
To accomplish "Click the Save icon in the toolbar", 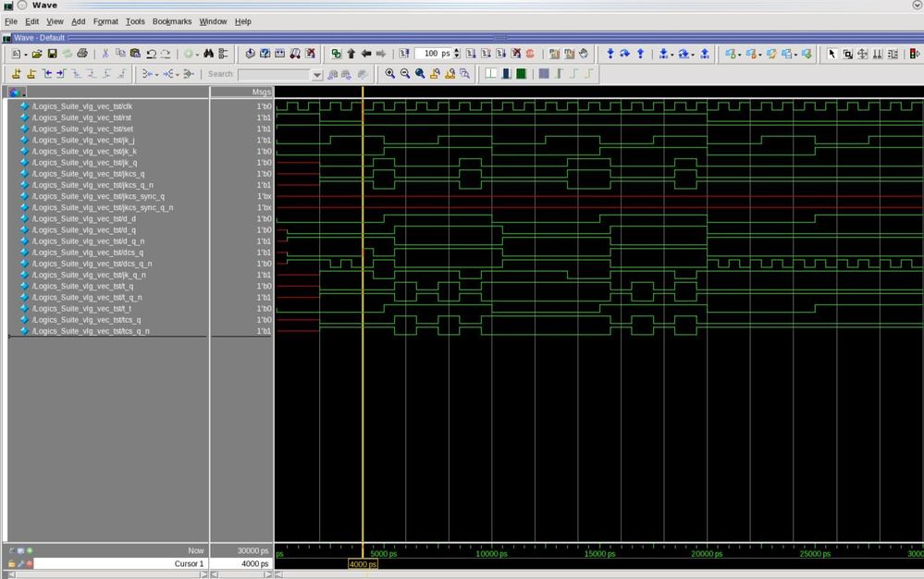I will click(x=53, y=54).
